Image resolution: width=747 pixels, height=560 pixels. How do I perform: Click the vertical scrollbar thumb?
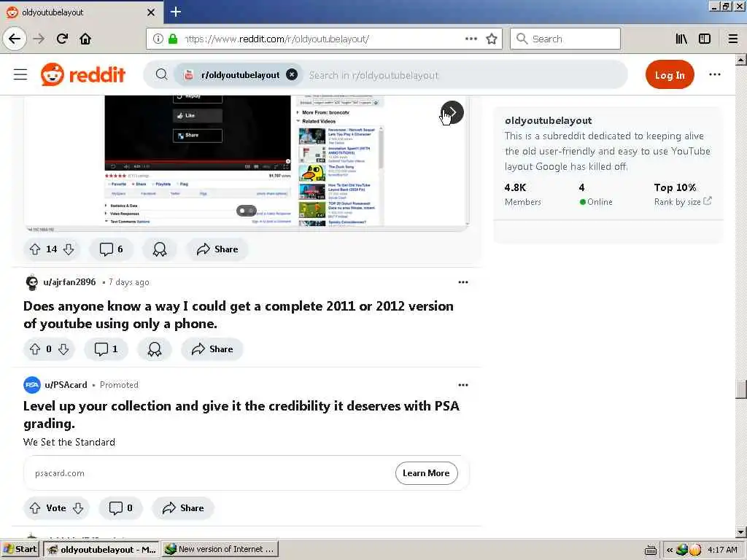(x=741, y=389)
